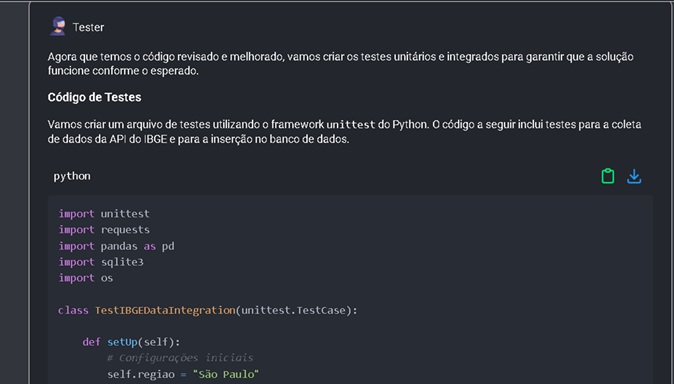Screen dimensions: 674x384
Task: Copy the python code to clipboard
Action: point(607,176)
